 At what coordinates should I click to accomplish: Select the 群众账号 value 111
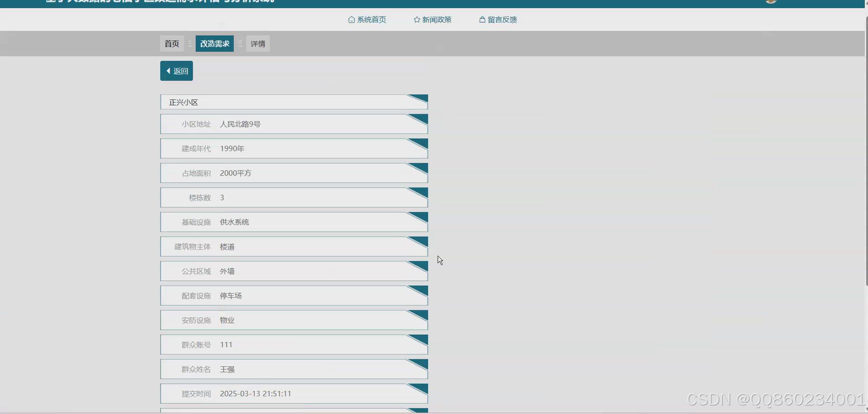point(226,345)
